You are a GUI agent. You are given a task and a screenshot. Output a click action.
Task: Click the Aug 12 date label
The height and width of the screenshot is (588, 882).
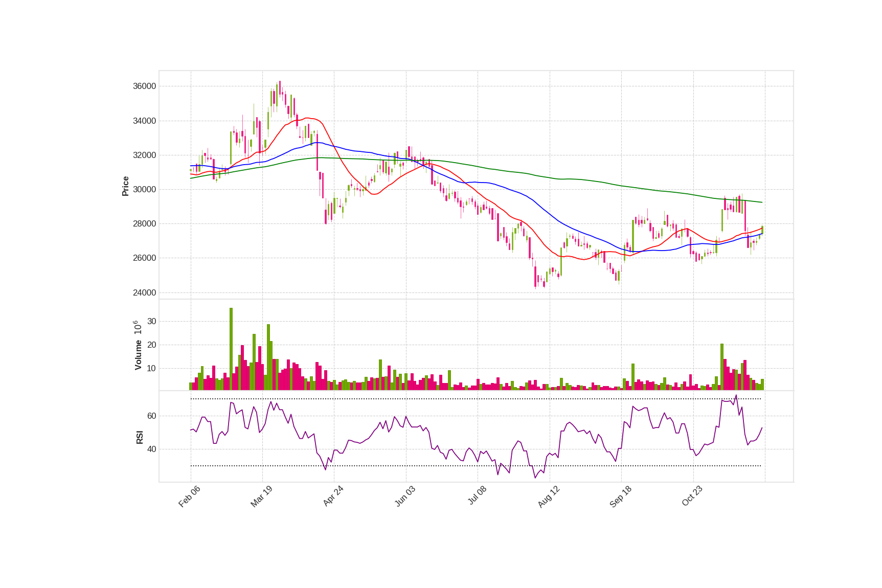pos(549,496)
